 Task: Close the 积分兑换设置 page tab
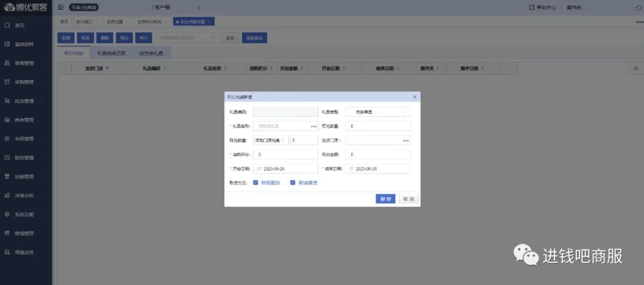pyautogui.click(x=209, y=22)
